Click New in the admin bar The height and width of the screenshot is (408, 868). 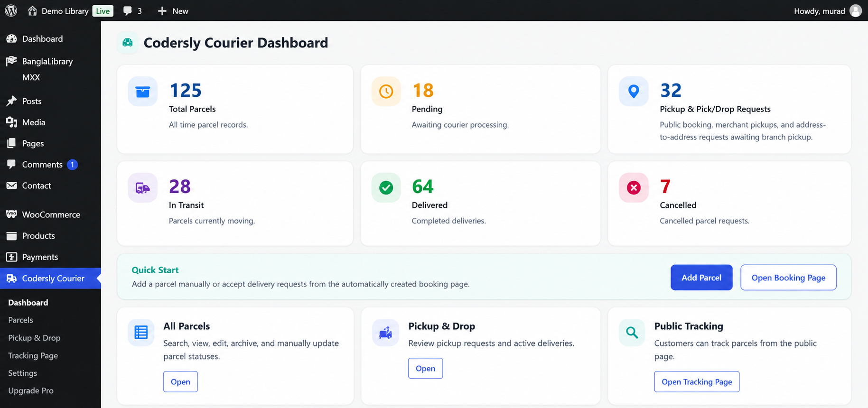[x=180, y=11]
